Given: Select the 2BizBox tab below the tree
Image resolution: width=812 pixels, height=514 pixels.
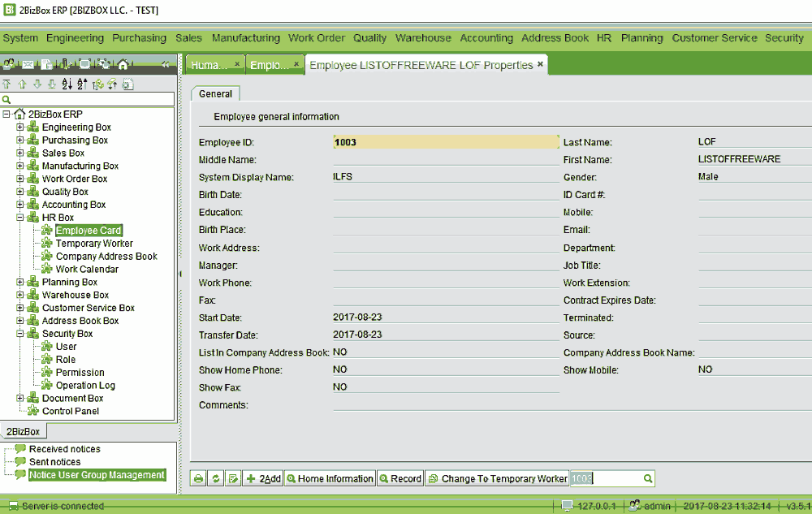Looking at the screenshot, I should pos(24,432).
